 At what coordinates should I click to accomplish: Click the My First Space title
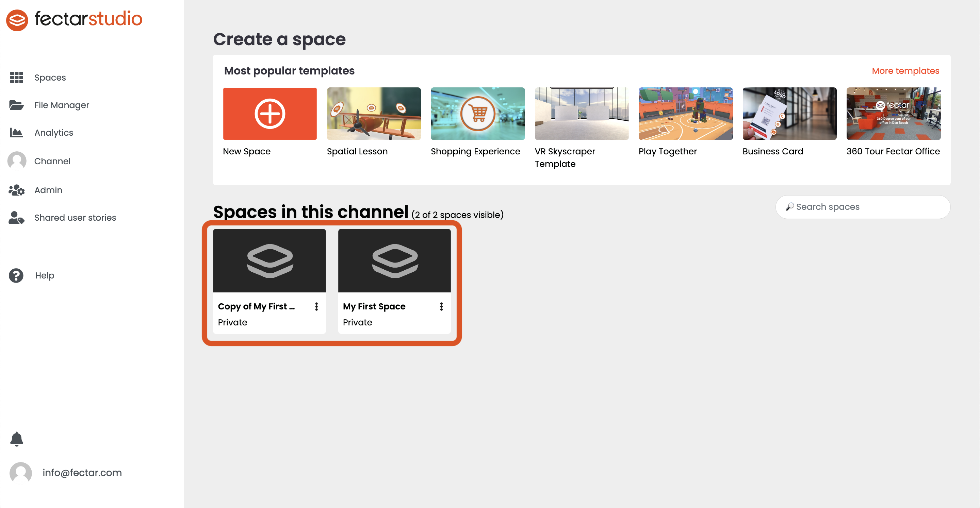point(374,306)
